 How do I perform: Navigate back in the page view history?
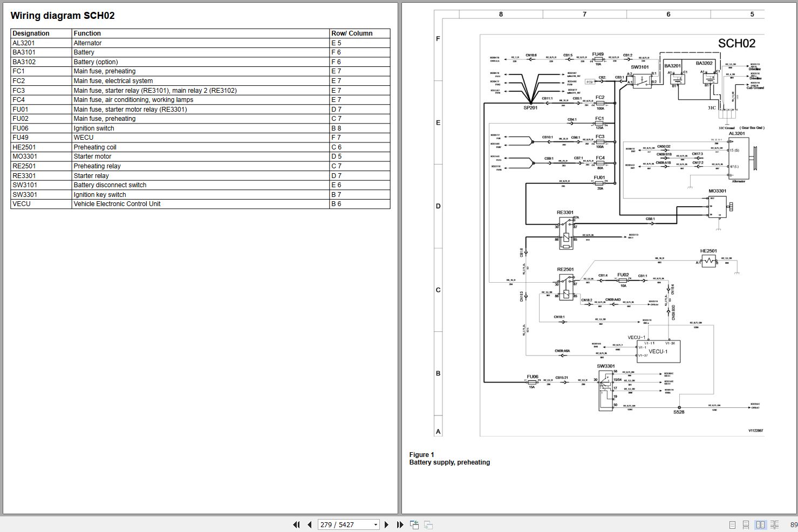pyautogui.click(x=414, y=524)
